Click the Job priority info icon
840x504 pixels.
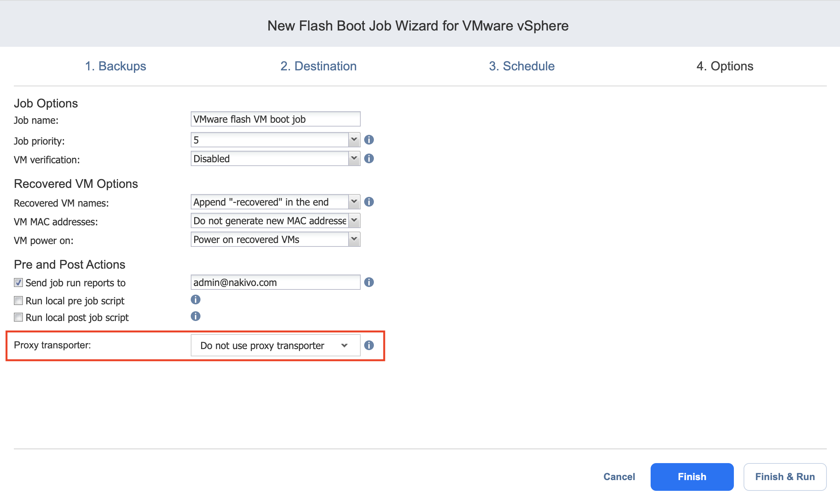pyautogui.click(x=369, y=140)
